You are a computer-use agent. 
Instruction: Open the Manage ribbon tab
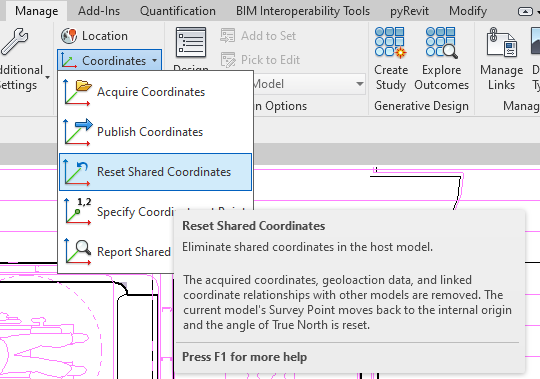pos(37,11)
